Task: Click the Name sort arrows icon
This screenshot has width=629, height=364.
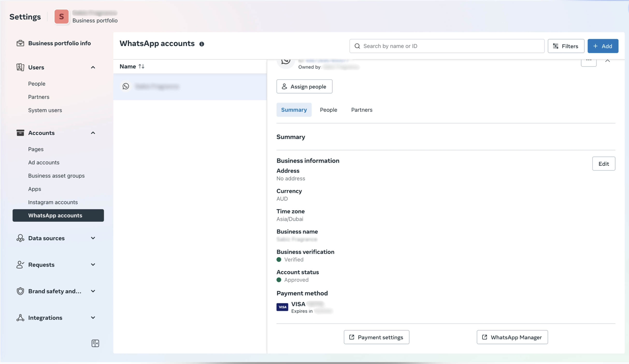Action: pos(142,66)
